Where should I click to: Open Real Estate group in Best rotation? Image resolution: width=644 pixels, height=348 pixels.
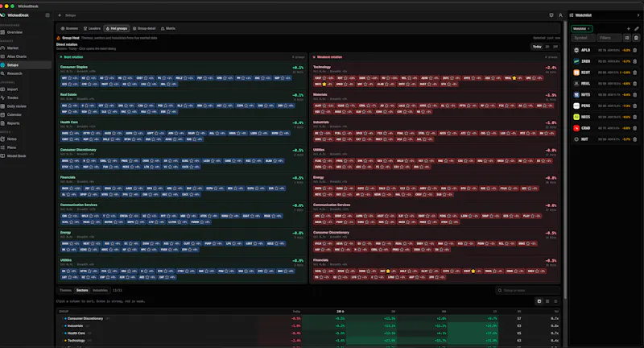(x=68, y=94)
